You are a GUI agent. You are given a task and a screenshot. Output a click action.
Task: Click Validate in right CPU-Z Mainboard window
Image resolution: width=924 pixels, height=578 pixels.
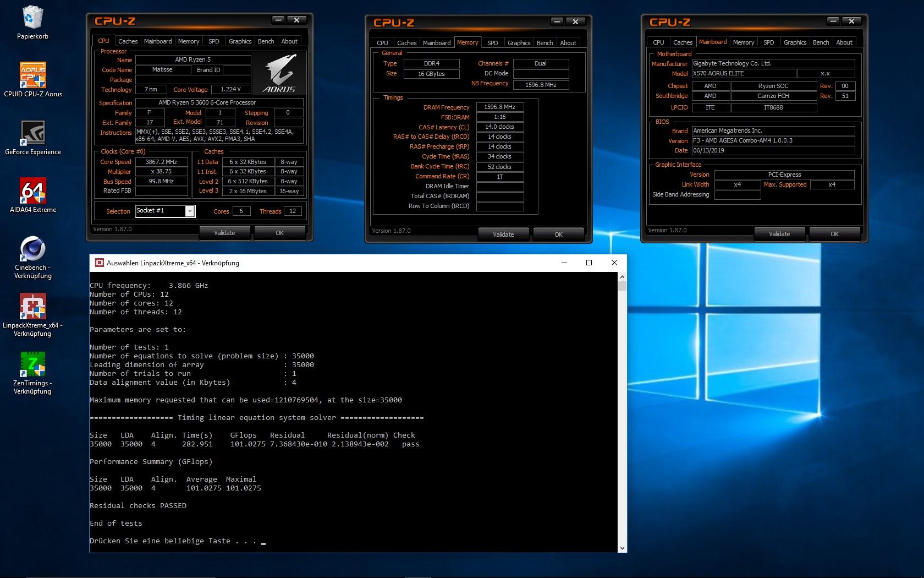pos(779,234)
